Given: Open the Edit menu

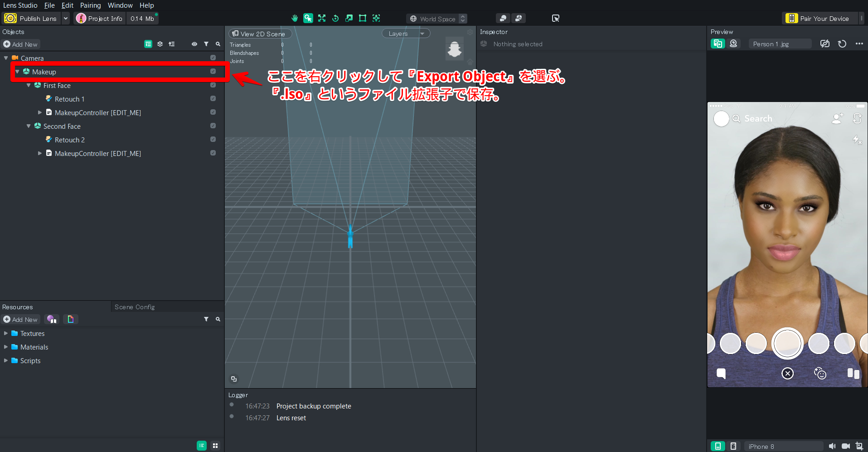Looking at the screenshot, I should tap(68, 5).
